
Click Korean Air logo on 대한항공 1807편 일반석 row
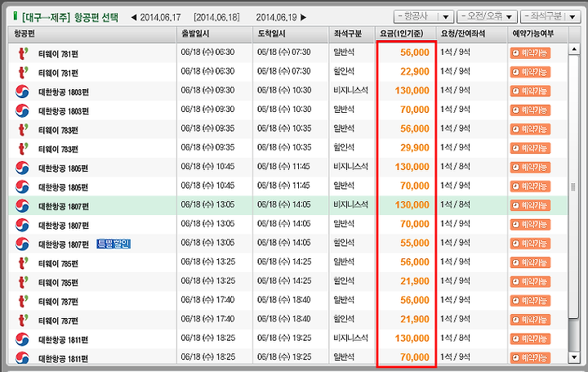pos(22,225)
